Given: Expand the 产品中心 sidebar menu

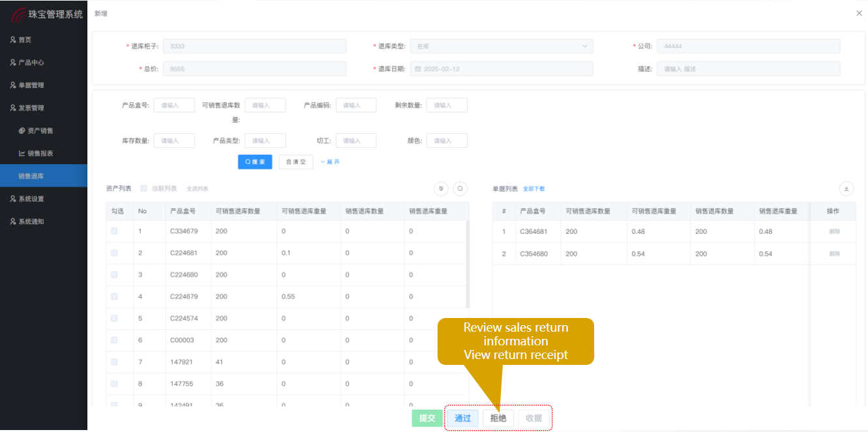Looking at the screenshot, I should coord(31,63).
